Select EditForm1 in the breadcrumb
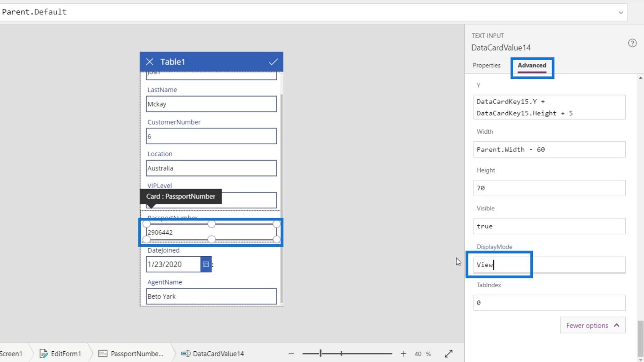The image size is (644, 362). tap(61, 354)
